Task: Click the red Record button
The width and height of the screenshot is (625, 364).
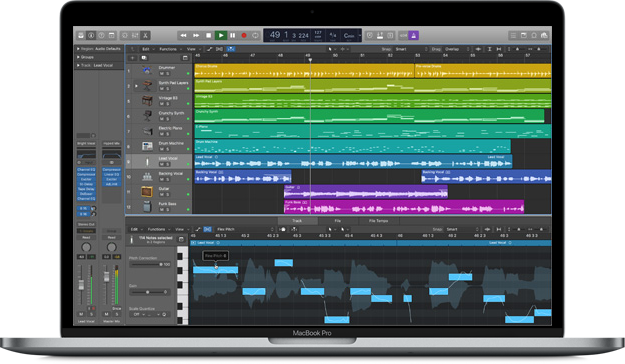Action: [244, 35]
